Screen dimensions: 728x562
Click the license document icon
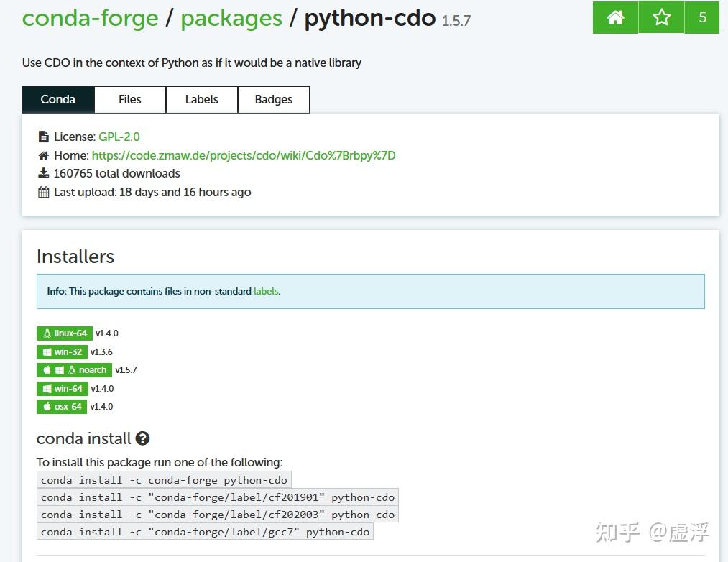(x=43, y=136)
